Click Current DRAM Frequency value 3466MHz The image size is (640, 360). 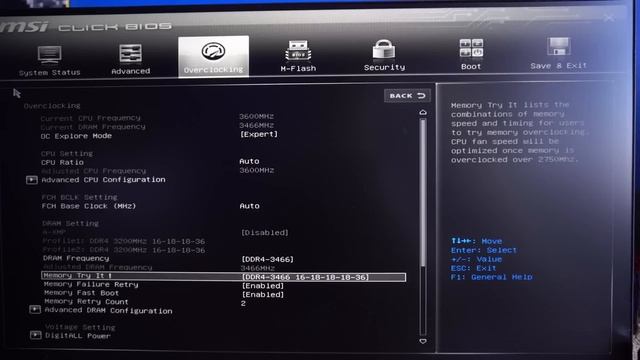tap(256, 126)
